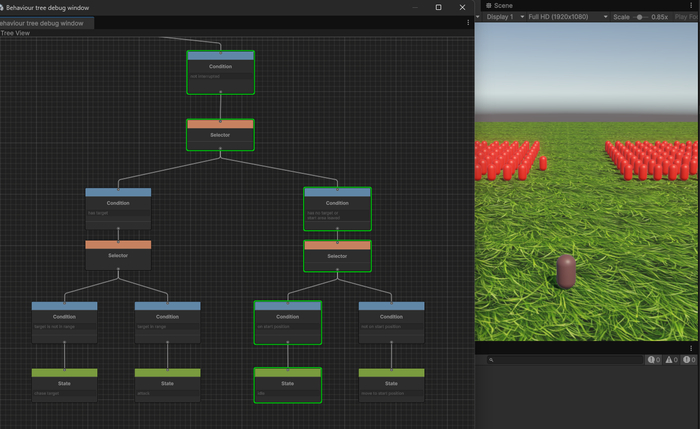The width and height of the screenshot is (700, 429).
Task: Toggle console error count filter
Action: click(x=690, y=359)
